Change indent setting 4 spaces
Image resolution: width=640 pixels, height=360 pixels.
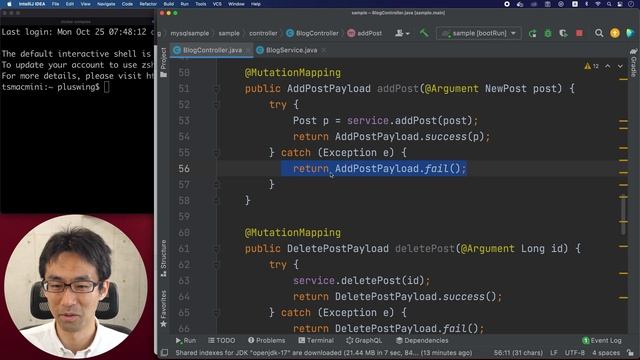[606, 353]
